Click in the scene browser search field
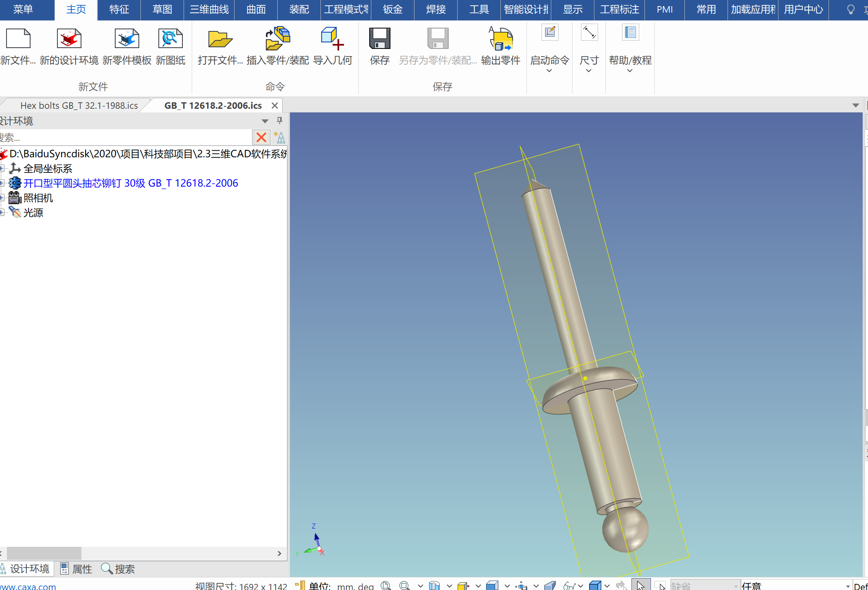The image size is (868, 590). 125,137
